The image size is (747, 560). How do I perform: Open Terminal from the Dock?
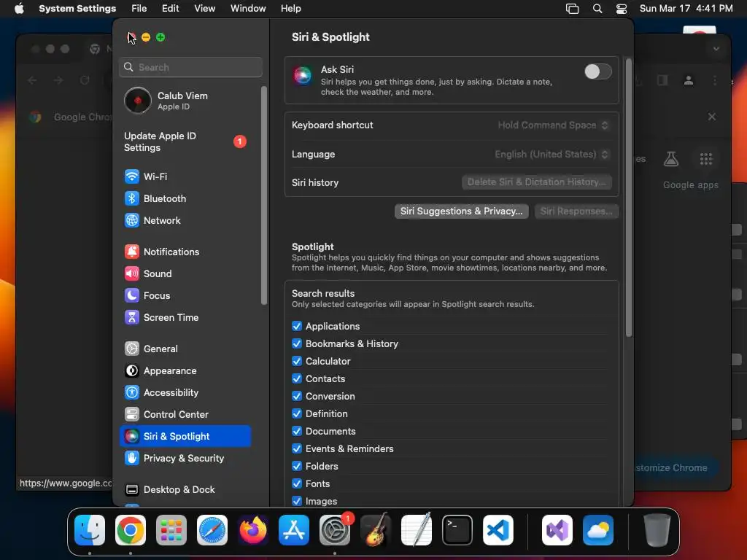pyautogui.click(x=457, y=530)
